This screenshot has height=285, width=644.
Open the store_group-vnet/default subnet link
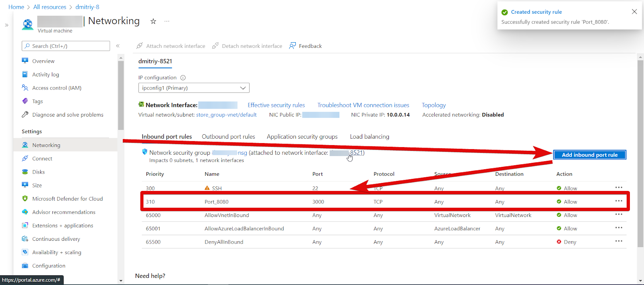(x=226, y=115)
